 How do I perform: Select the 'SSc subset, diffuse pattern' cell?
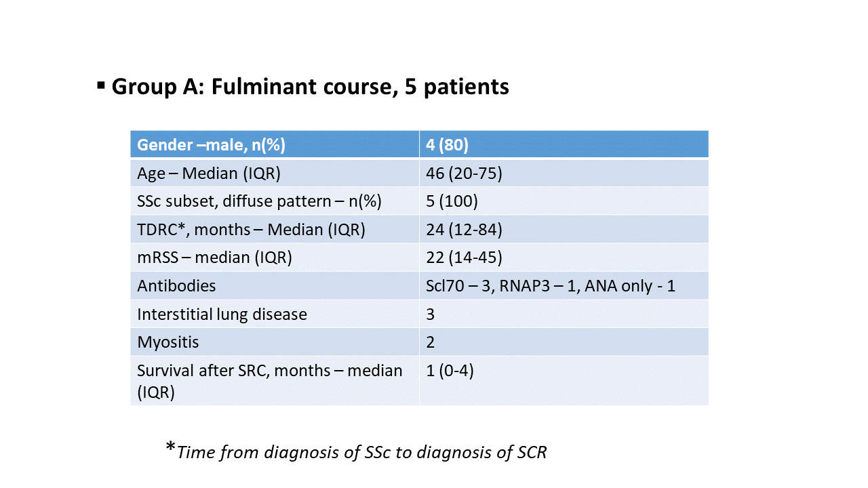point(259,201)
